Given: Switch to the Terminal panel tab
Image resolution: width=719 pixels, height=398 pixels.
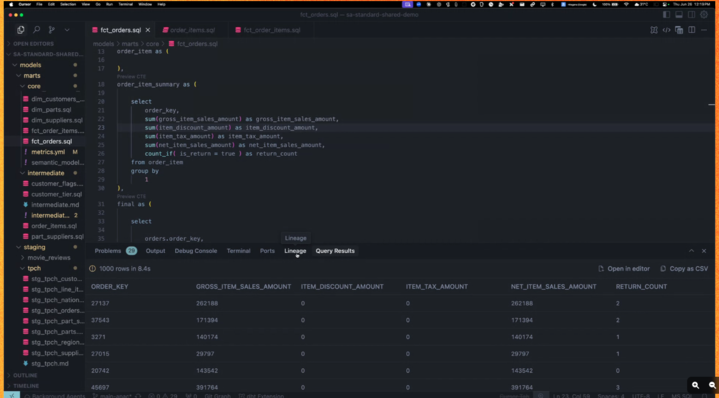Looking at the screenshot, I should pyautogui.click(x=238, y=251).
